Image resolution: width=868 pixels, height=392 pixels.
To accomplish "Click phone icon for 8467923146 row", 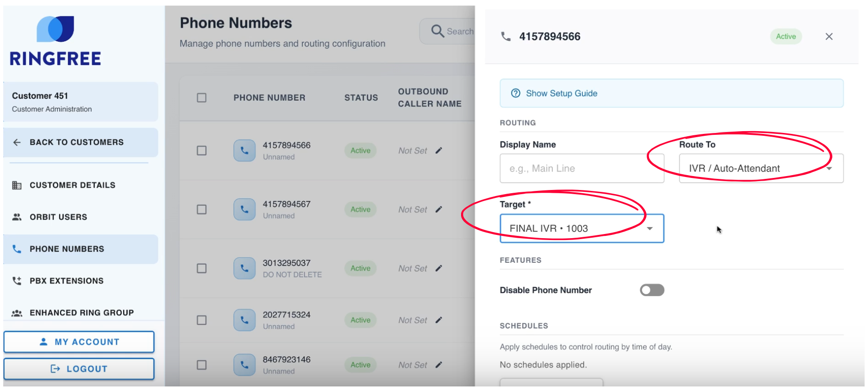I will [x=244, y=365].
